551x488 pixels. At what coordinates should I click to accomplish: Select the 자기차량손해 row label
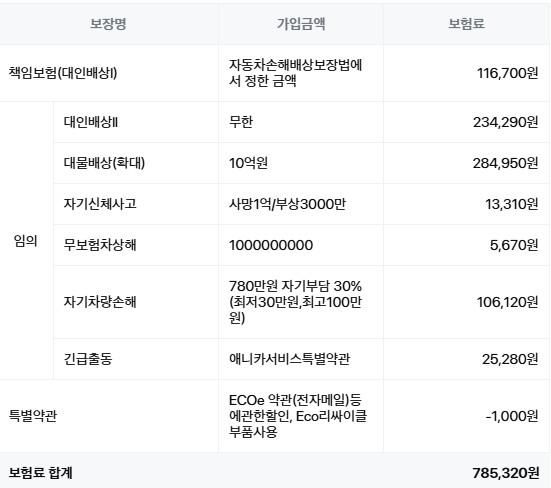pyautogui.click(x=100, y=302)
